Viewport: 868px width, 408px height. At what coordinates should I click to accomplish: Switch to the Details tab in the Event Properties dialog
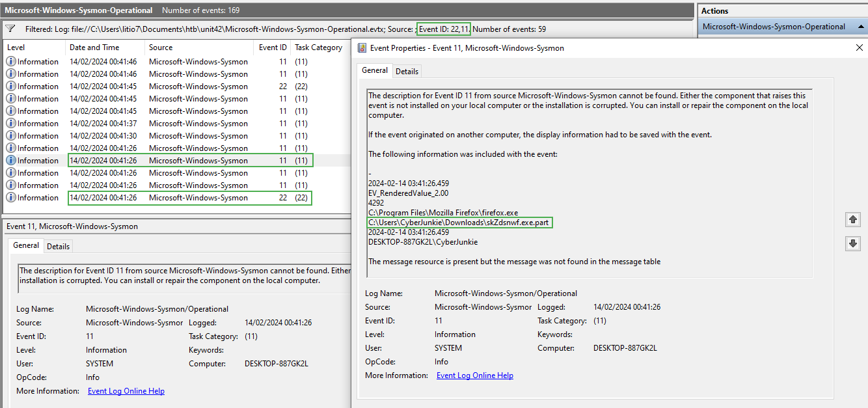tap(407, 71)
